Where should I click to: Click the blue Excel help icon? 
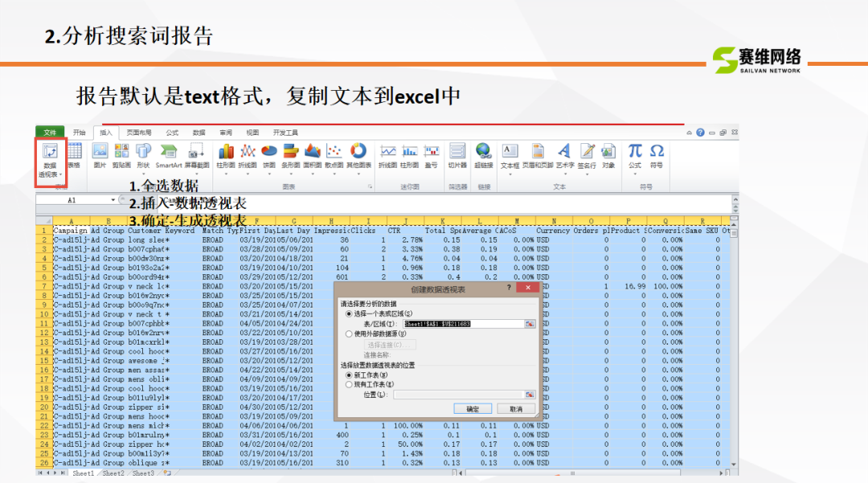pyautogui.click(x=700, y=133)
